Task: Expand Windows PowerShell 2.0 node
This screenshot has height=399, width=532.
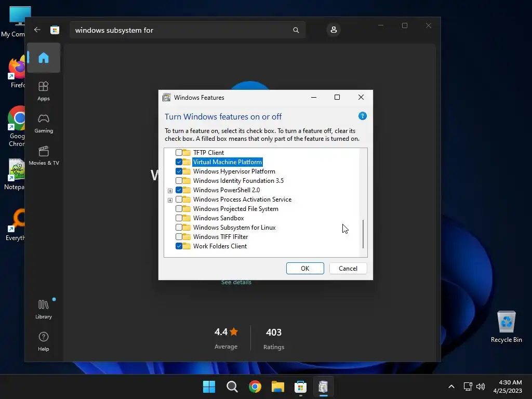Action: [x=170, y=191]
